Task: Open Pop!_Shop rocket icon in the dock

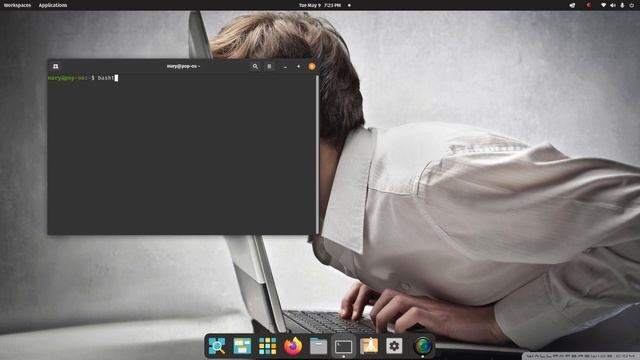Action: [369, 346]
